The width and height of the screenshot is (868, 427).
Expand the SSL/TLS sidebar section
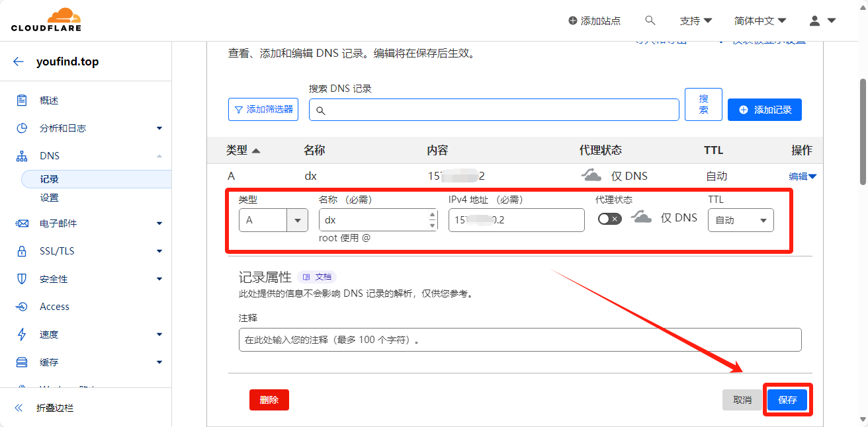pos(58,251)
